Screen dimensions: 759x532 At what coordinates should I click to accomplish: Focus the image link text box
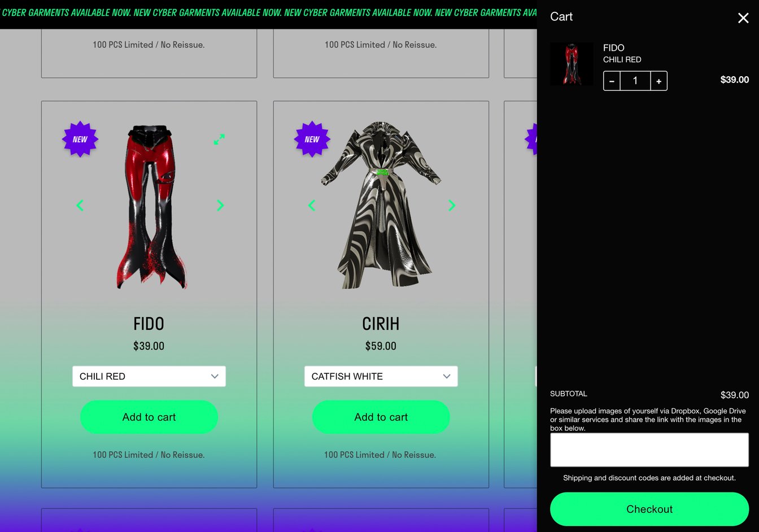649,450
